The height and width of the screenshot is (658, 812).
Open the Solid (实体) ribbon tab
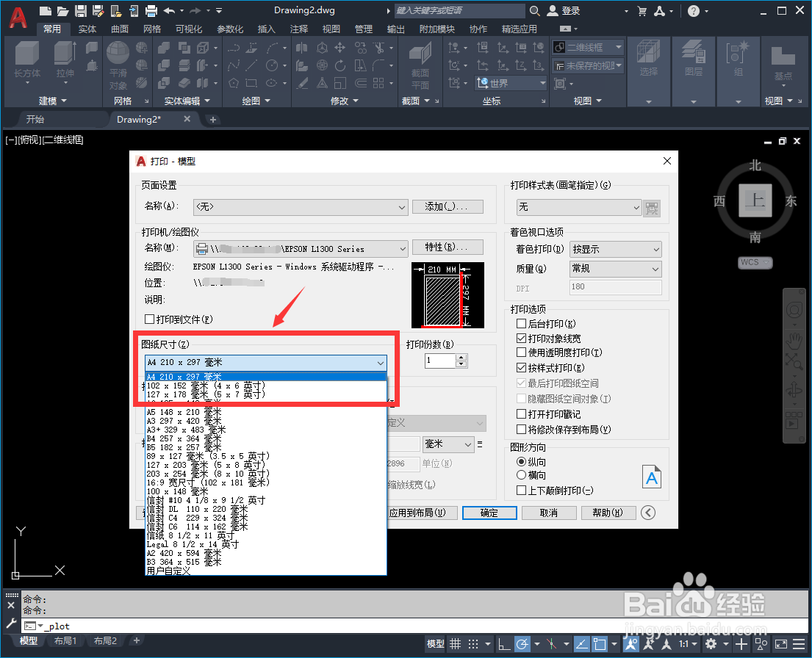coord(87,29)
